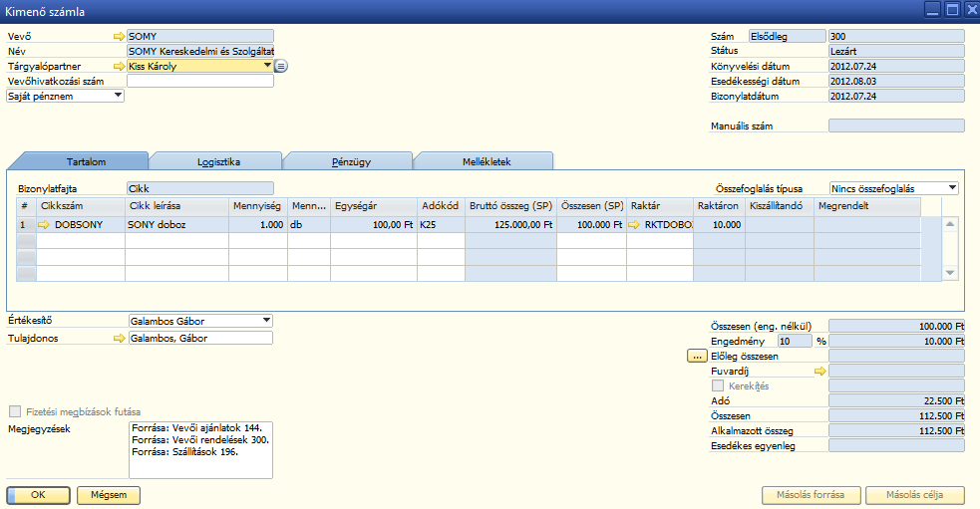The image size is (980, 509).
Task: Select the Bruttó összeg (SP) column header
Action: (x=510, y=206)
